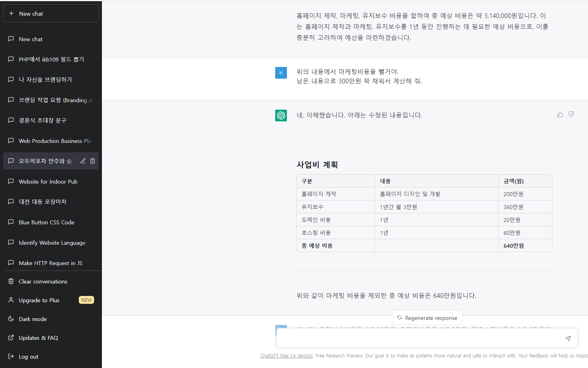The height and width of the screenshot is (368, 588).
Task: Delete selected chat with trash icon
Action: coord(93,161)
